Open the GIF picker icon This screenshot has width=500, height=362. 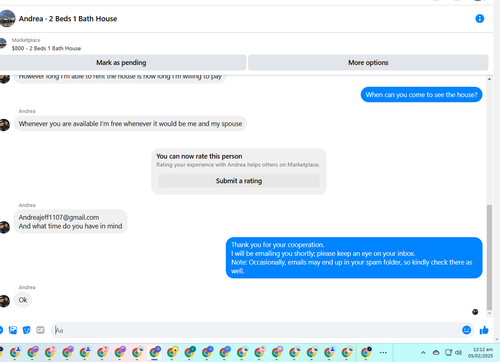coord(40,330)
